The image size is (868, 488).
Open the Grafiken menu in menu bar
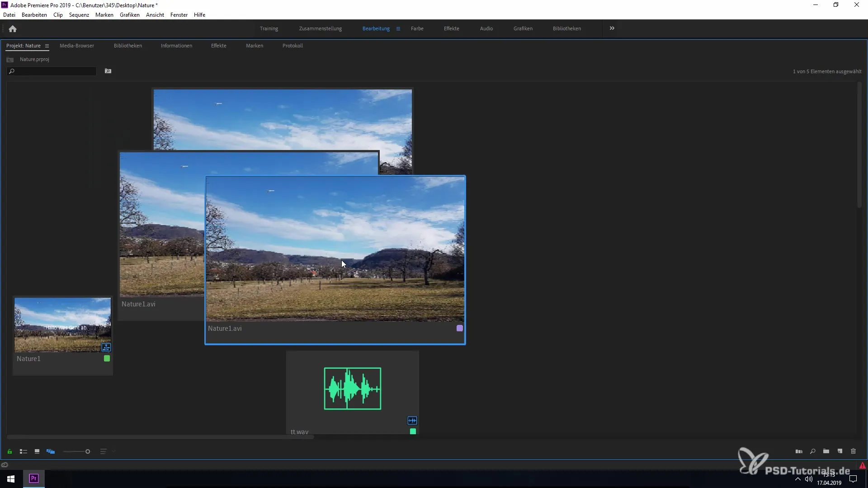pyautogui.click(x=130, y=15)
